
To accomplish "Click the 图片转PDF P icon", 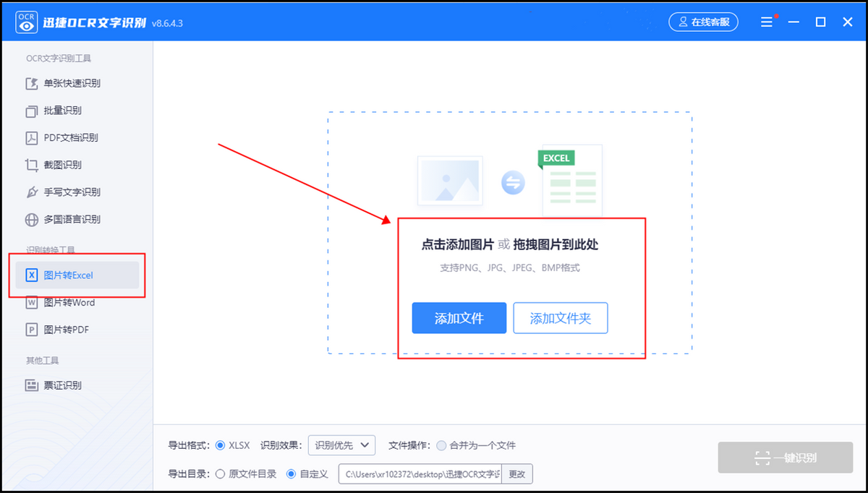I will (x=32, y=330).
